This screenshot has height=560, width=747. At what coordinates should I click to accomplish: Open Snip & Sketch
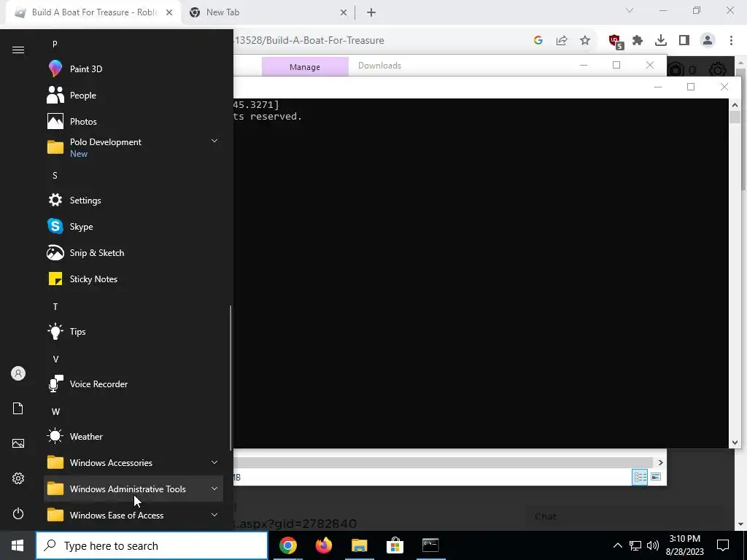click(133, 253)
